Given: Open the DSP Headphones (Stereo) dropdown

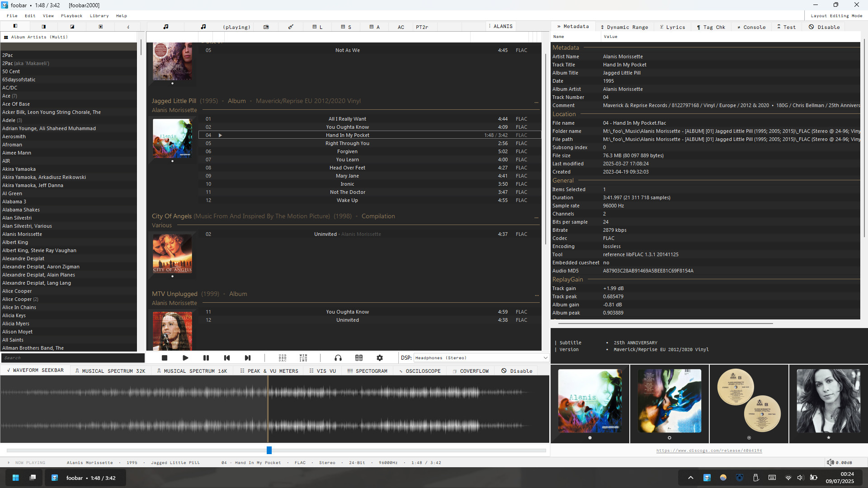Looking at the screenshot, I should pyautogui.click(x=481, y=358).
